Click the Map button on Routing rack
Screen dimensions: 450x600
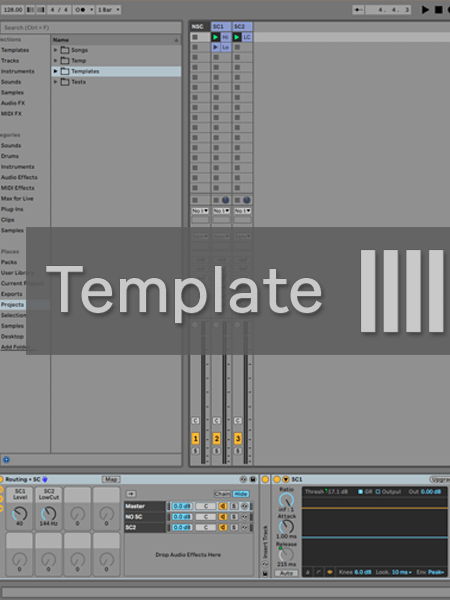[111, 479]
